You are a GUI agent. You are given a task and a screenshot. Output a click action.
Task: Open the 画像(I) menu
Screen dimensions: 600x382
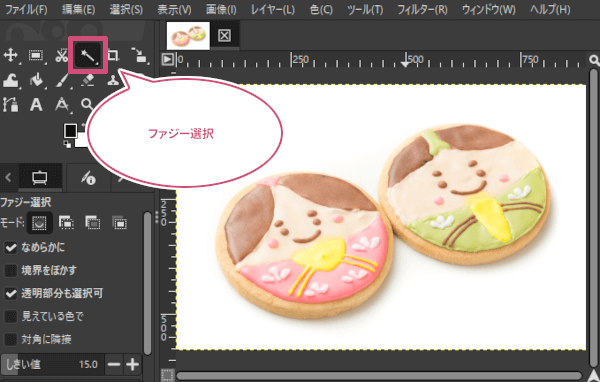click(x=221, y=9)
